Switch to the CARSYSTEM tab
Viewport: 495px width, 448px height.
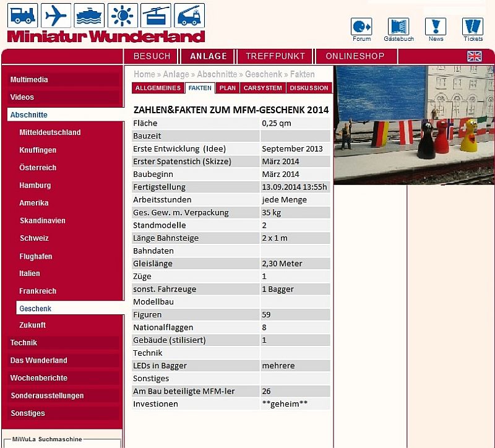click(262, 88)
